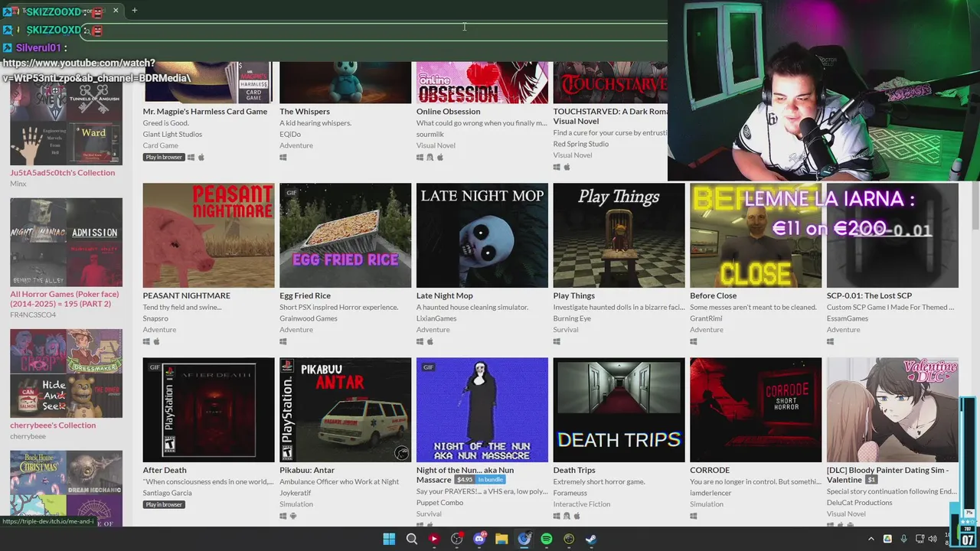The image size is (980, 551).
Task: Click Egg Fried Rice game thumbnail
Action: [x=345, y=235]
